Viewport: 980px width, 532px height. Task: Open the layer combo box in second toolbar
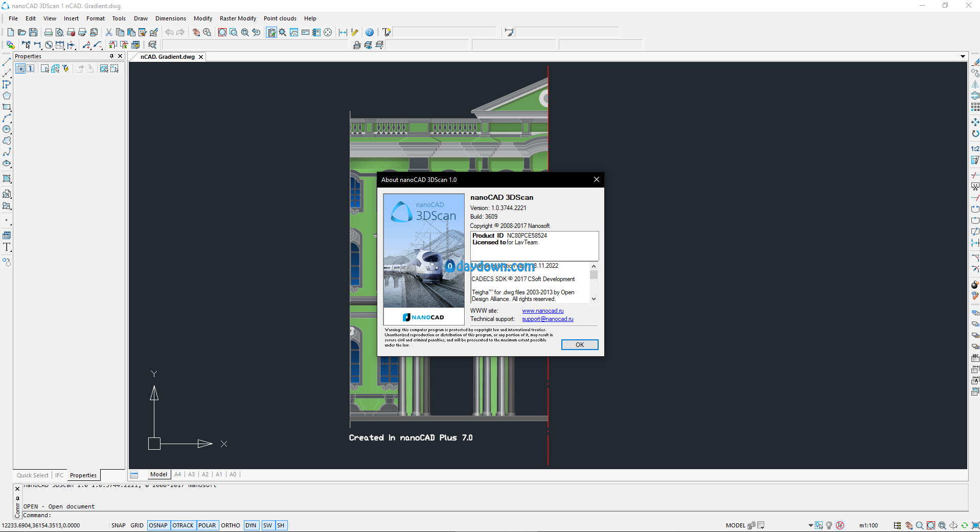255,45
